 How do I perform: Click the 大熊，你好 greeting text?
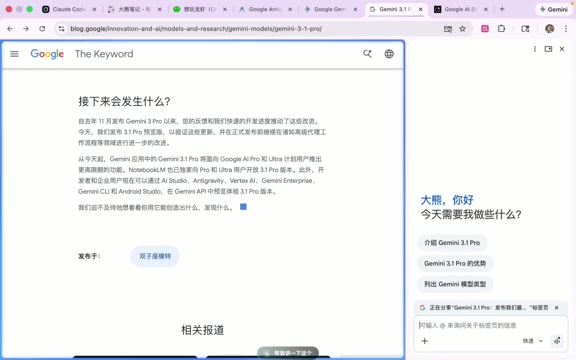click(447, 200)
